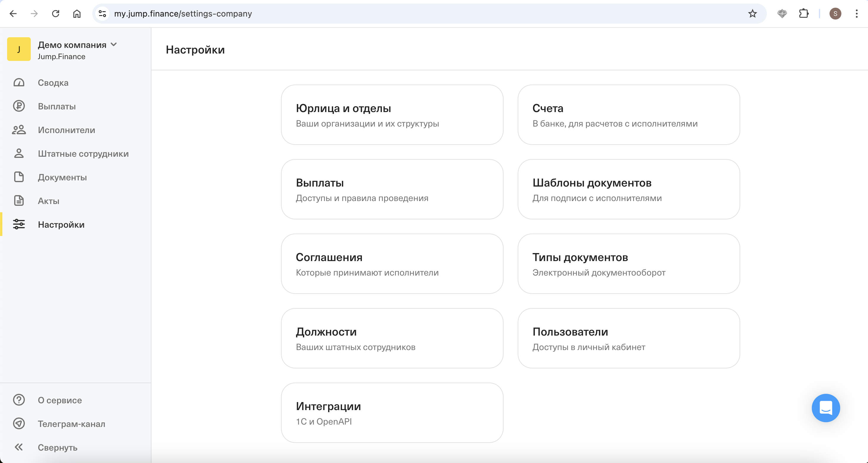
Task: Click the Сводка dashboard gauge icon
Action: point(19,82)
